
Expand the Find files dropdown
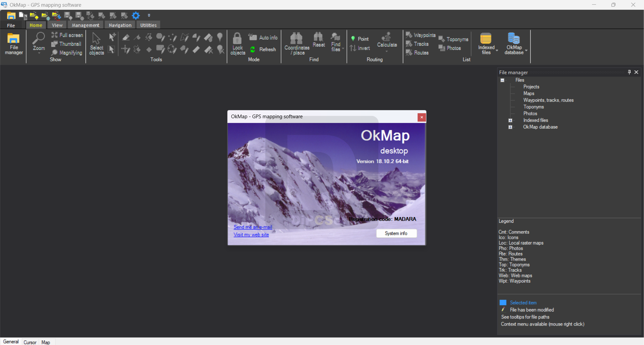343,49
